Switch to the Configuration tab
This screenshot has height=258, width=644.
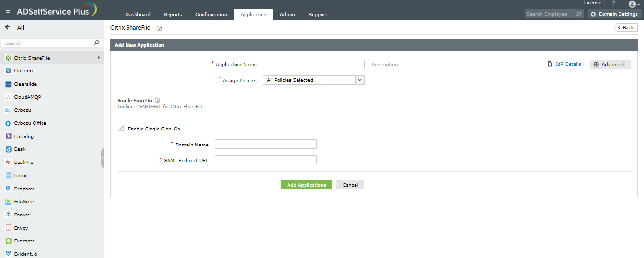pos(212,15)
